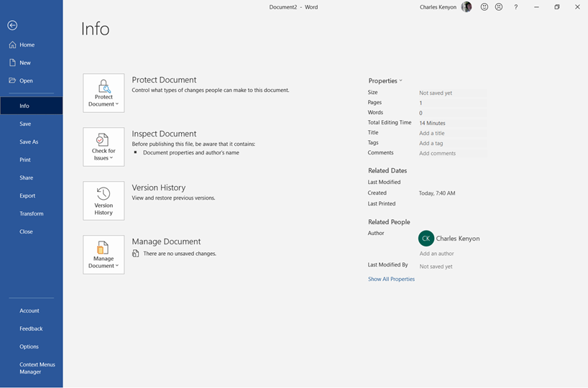The width and height of the screenshot is (588, 388).
Task: Send a smile feedback face icon
Action: click(x=484, y=6)
